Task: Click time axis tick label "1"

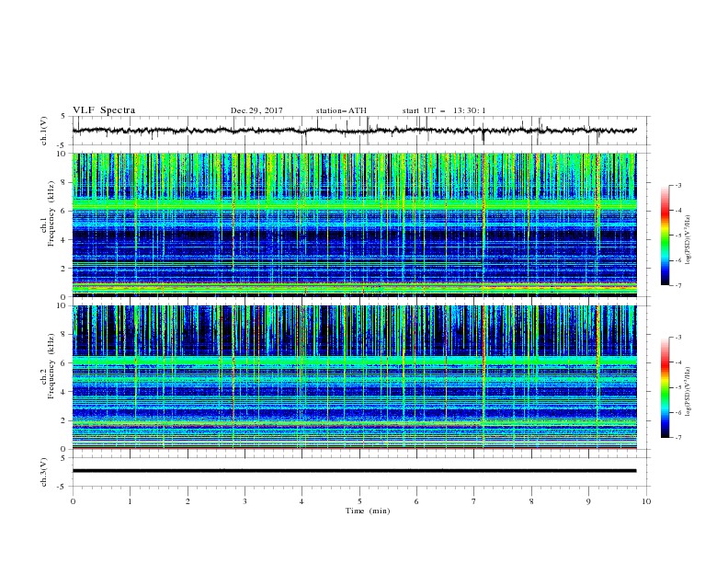Action: click(x=130, y=501)
